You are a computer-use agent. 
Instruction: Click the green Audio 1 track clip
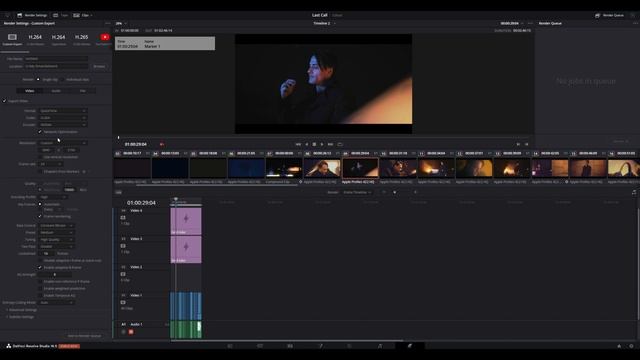[x=186, y=329]
